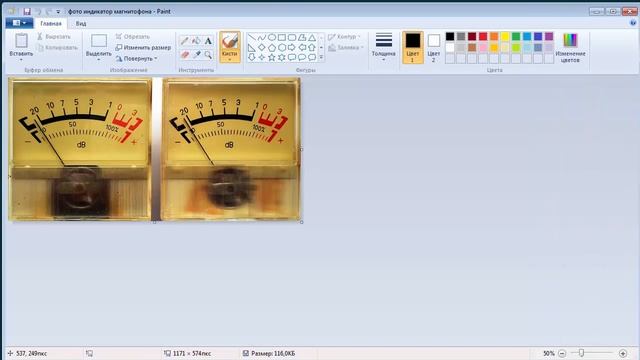Choose the Five-point star shape
Image resolution: width=640 pixels, height=360 pixels.
(x=272, y=58)
